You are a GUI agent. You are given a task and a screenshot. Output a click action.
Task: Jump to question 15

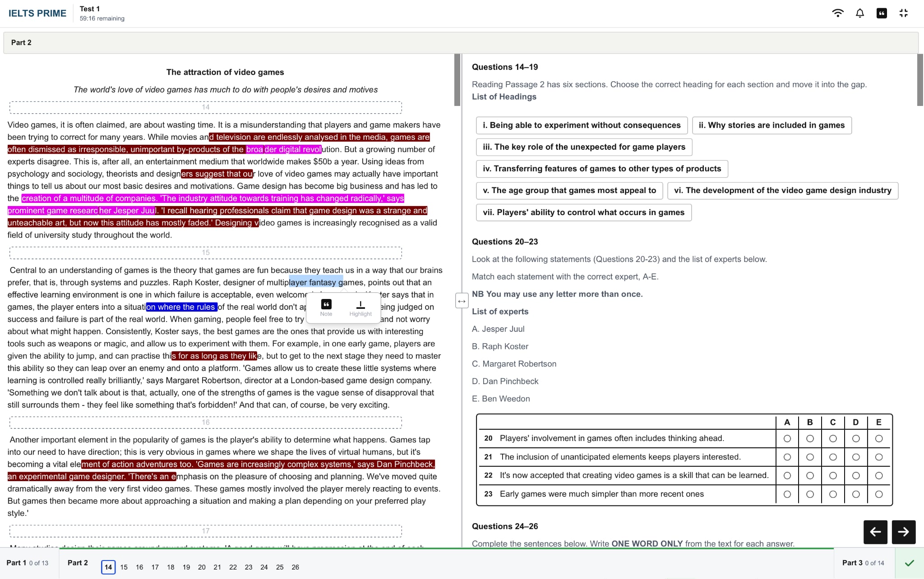pyautogui.click(x=124, y=567)
